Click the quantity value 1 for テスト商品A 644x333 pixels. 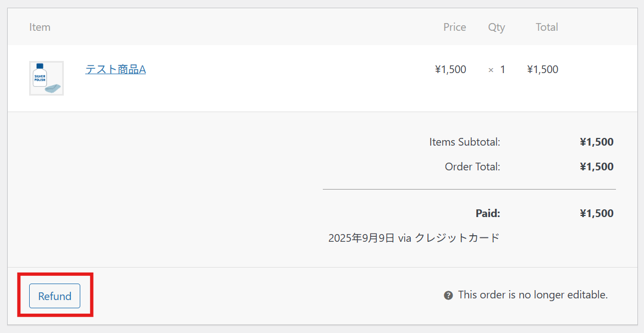coord(503,70)
